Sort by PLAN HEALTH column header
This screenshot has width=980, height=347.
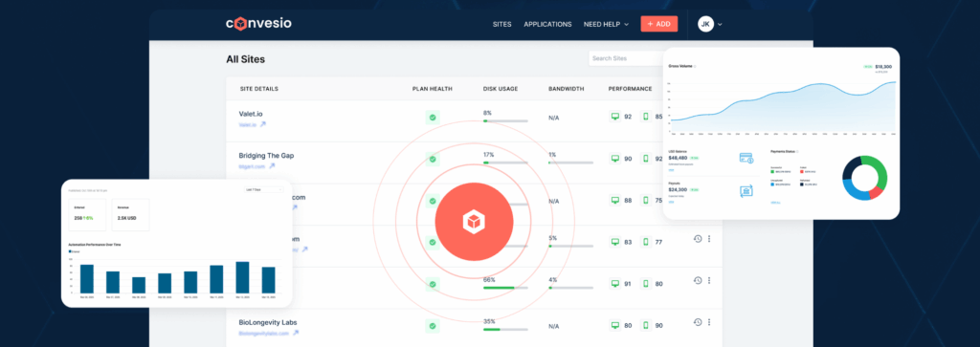point(432,89)
